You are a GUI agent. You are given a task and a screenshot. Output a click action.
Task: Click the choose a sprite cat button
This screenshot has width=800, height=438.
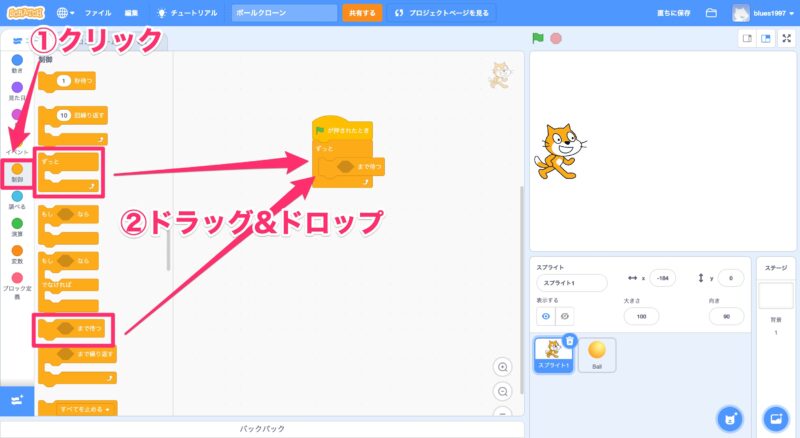[732, 417]
